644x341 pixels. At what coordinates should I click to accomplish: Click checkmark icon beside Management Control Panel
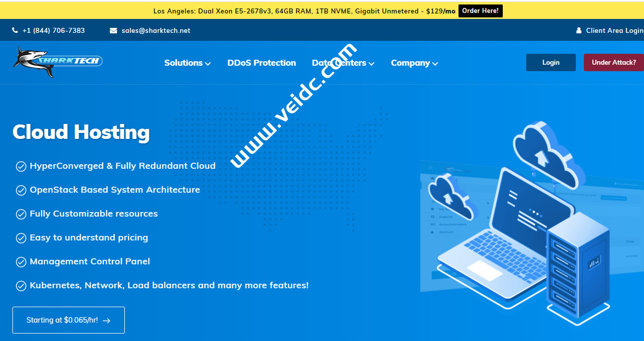21,262
